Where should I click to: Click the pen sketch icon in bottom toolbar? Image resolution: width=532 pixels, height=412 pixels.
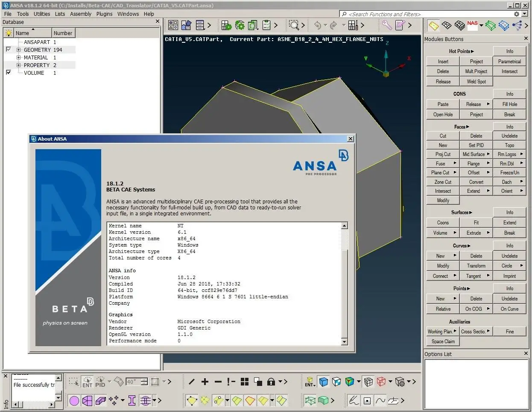[354, 400]
